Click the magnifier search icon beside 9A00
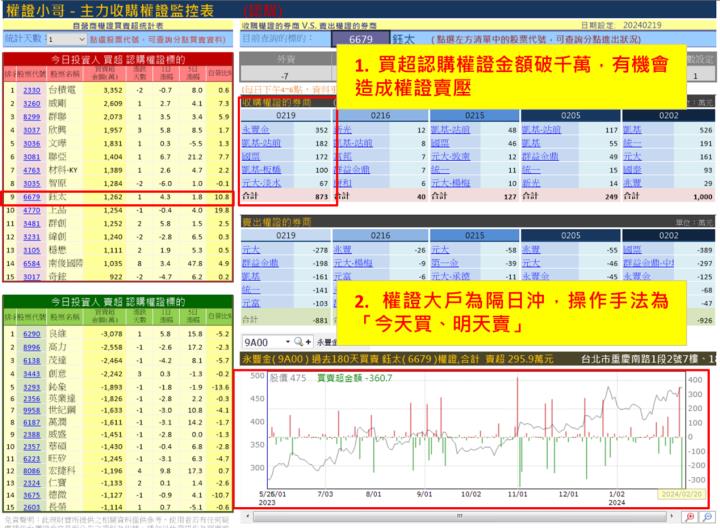This screenshot has height=528, width=720. coord(298,342)
